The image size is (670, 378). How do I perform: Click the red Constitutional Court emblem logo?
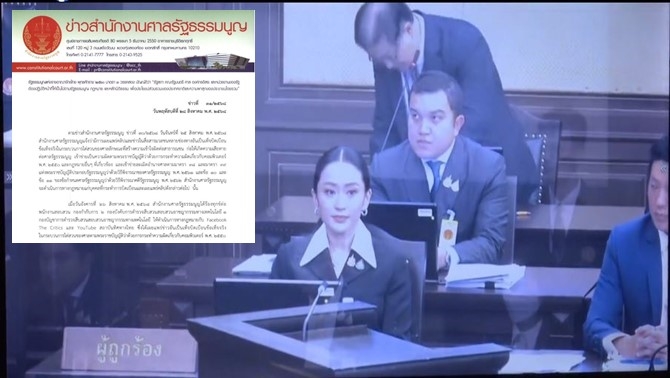[x=42, y=35]
